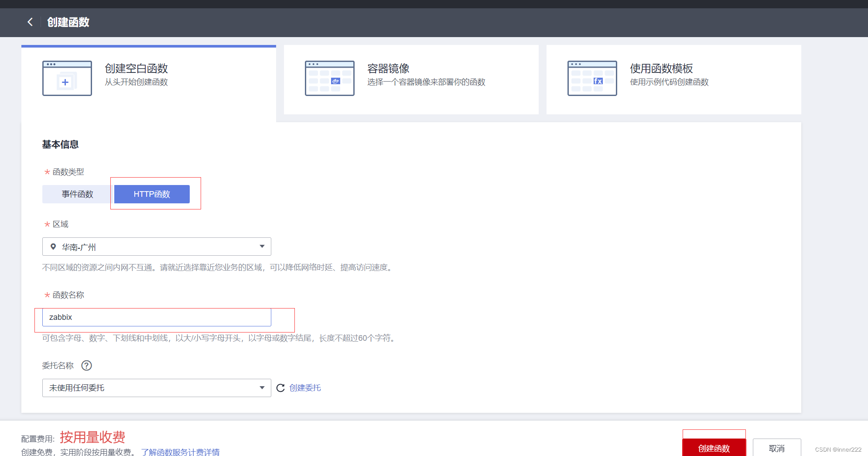
Task: Choose HTTP函数 function type
Action: pyautogui.click(x=152, y=194)
